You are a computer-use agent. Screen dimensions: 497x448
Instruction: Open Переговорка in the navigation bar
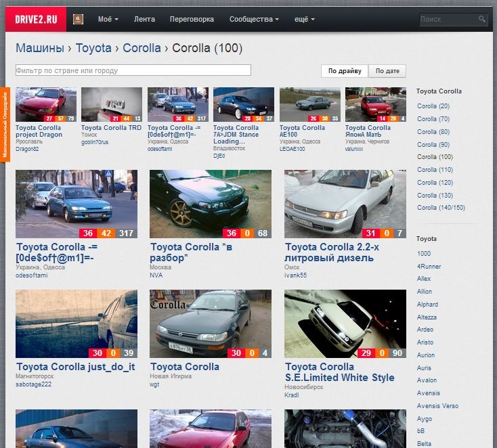coord(192,20)
